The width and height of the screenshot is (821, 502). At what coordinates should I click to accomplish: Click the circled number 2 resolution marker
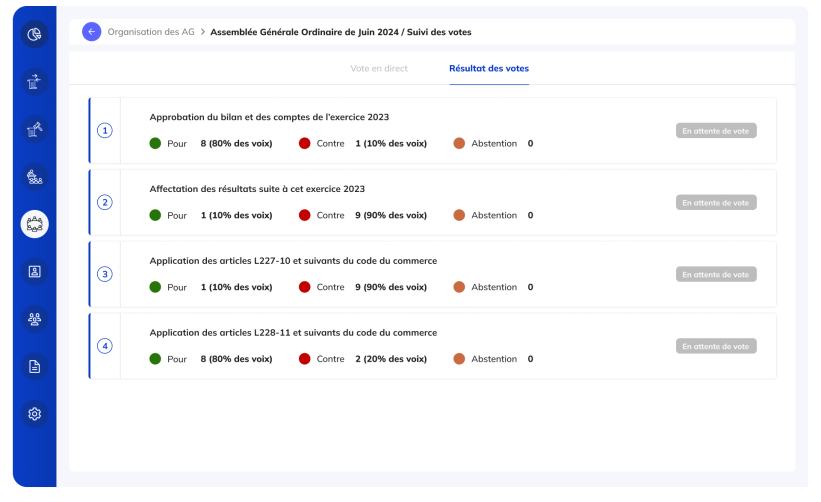105,202
